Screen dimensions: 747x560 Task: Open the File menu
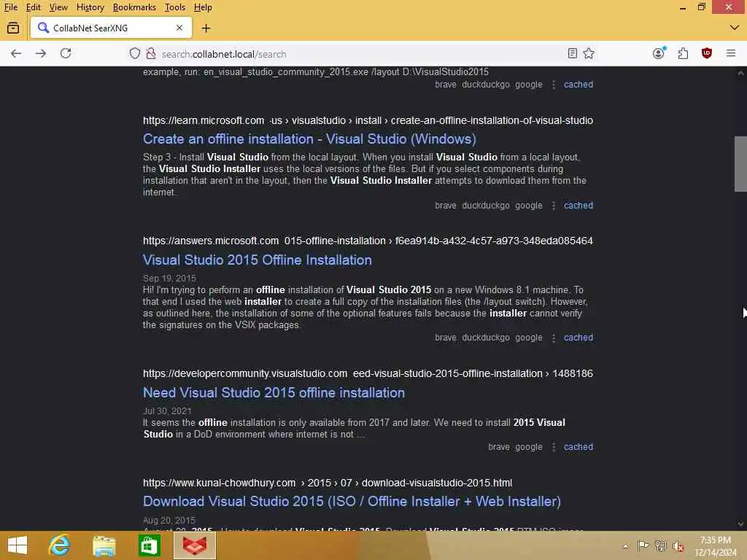click(x=11, y=7)
